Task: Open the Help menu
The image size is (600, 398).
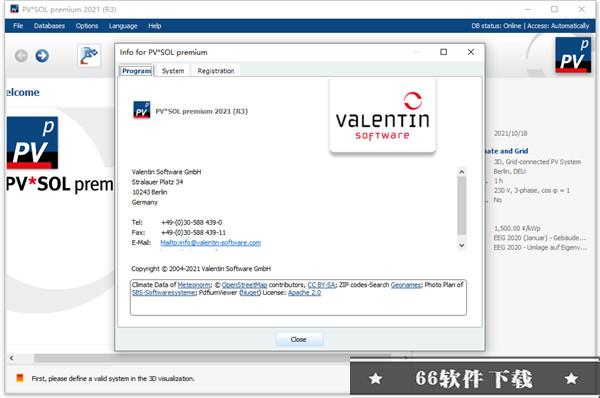Action: (x=155, y=26)
